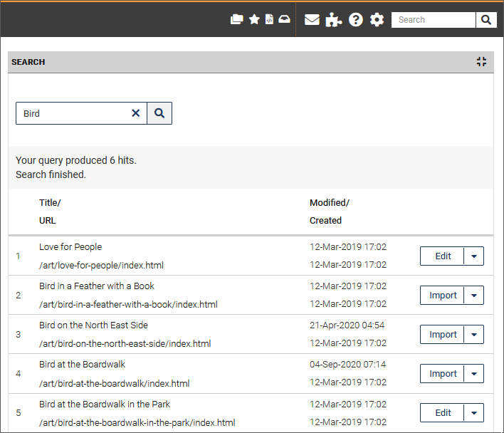Select Bird on the North East Side title
The width and height of the screenshot is (504, 433).
pos(93,325)
